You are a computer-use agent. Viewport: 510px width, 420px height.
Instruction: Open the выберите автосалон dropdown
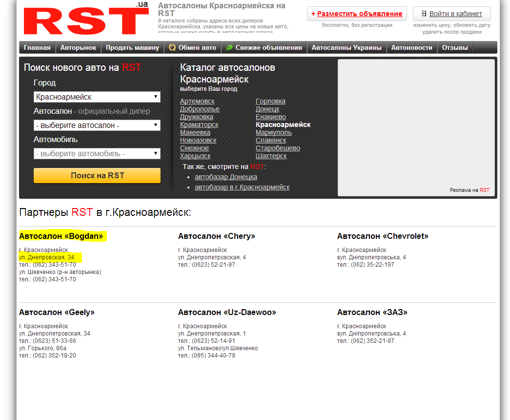pos(97,126)
